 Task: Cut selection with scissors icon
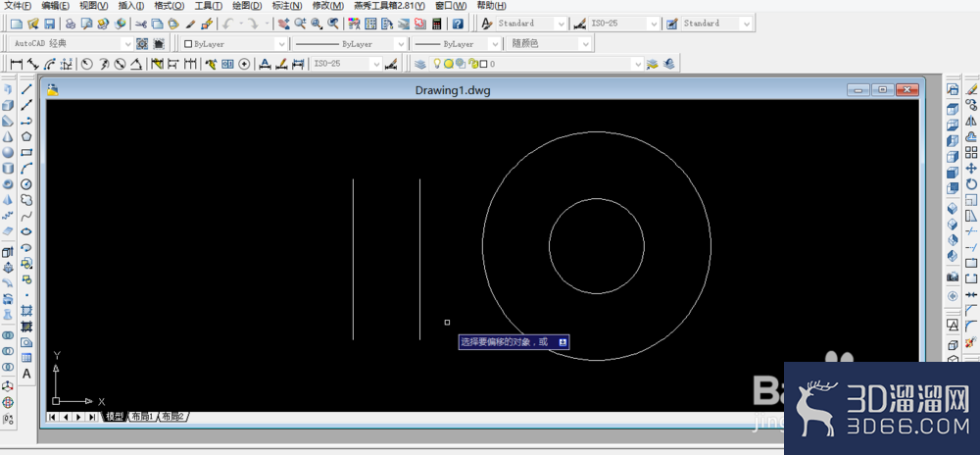(x=140, y=24)
